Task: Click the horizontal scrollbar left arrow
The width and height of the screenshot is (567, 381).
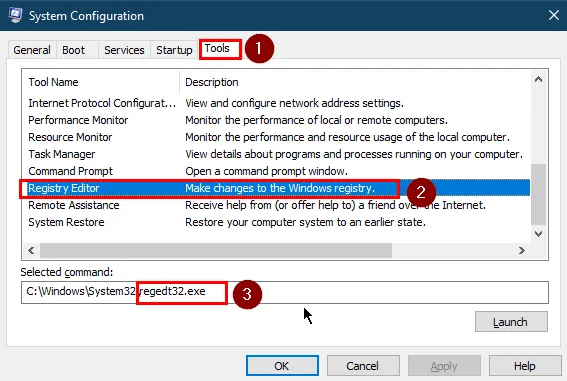Action: (31, 250)
